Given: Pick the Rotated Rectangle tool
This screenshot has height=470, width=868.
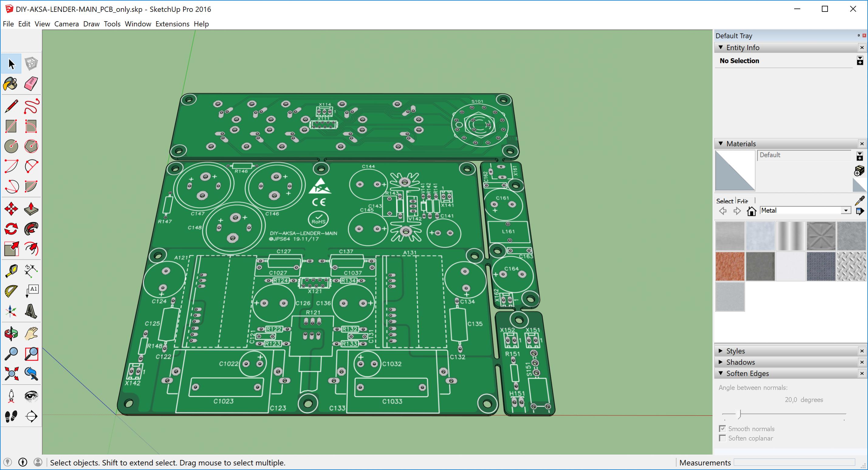Looking at the screenshot, I should (x=31, y=126).
